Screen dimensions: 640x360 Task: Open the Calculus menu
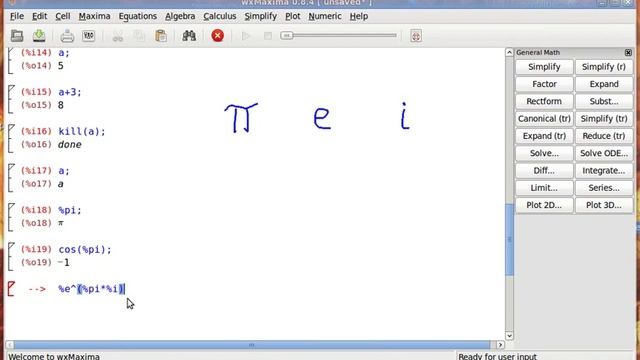click(x=220, y=16)
